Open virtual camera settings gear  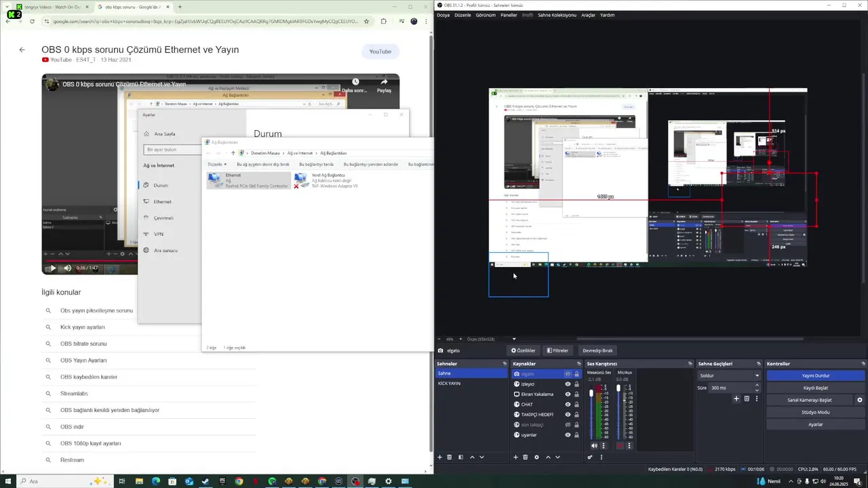pos(860,400)
